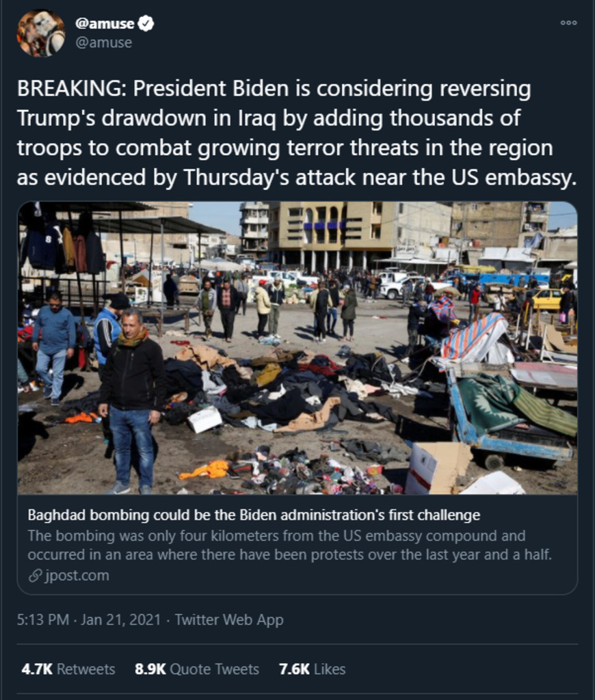
Task: Click the jpost.com domain link
Action: tap(77, 576)
